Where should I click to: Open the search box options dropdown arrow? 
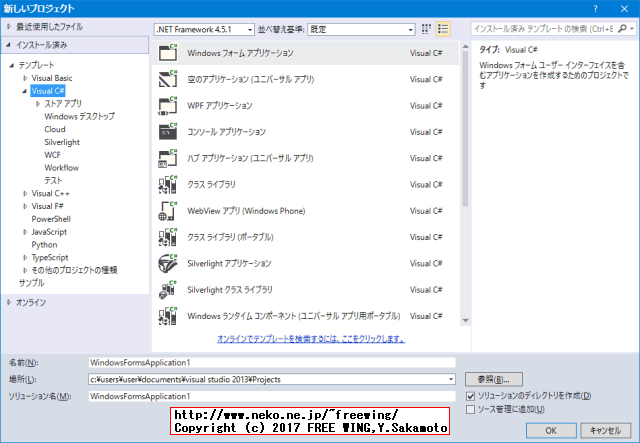point(632,29)
